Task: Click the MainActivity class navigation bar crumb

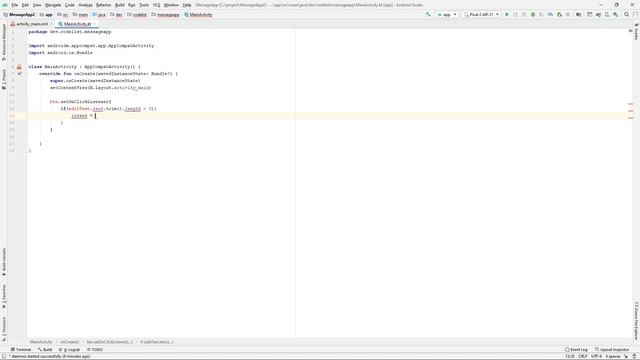Action: pyautogui.click(x=198, y=15)
